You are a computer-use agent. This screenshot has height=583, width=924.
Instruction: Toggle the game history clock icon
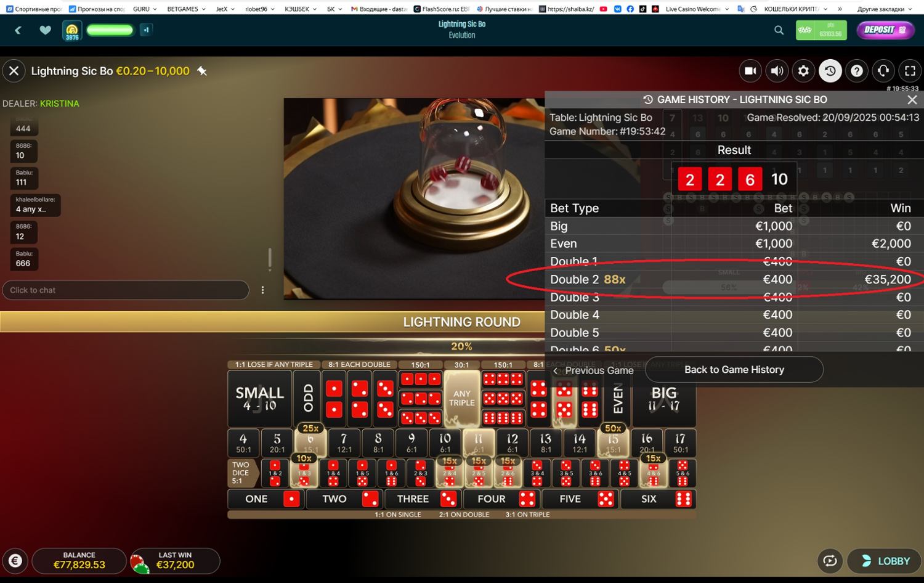click(x=830, y=71)
